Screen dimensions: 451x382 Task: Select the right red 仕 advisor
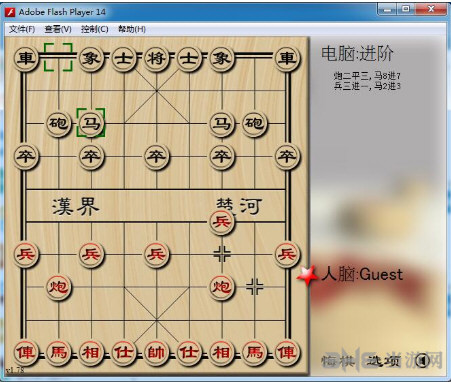pyautogui.click(x=189, y=353)
